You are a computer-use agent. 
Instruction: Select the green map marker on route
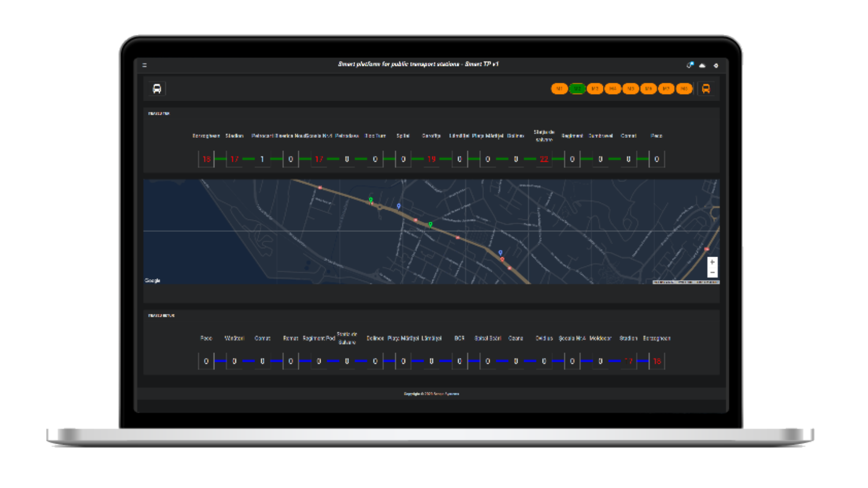point(371,200)
